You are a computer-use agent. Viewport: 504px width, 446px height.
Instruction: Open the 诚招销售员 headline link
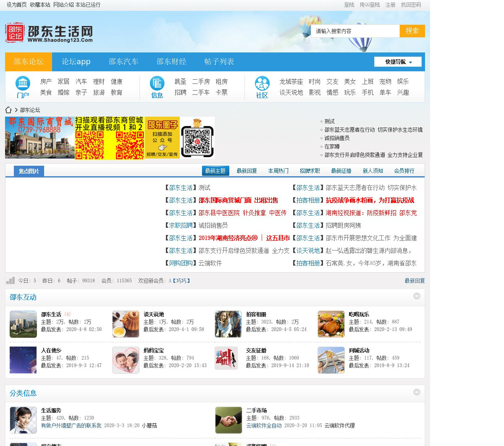click(337, 138)
